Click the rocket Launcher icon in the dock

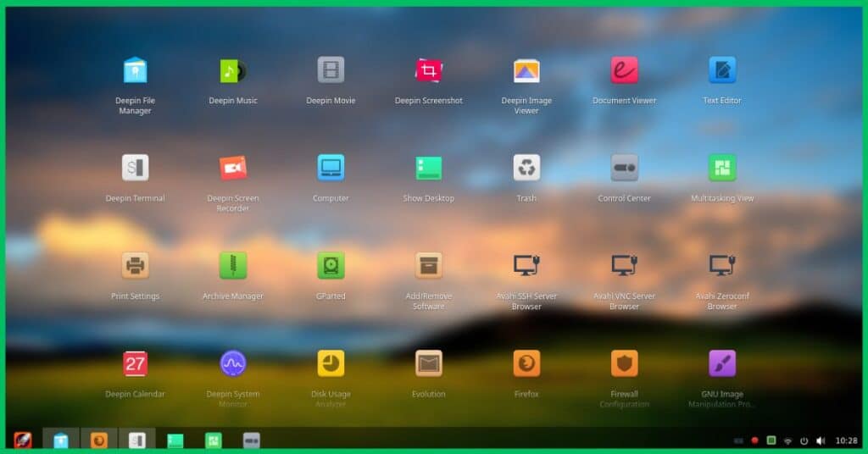[23, 440]
